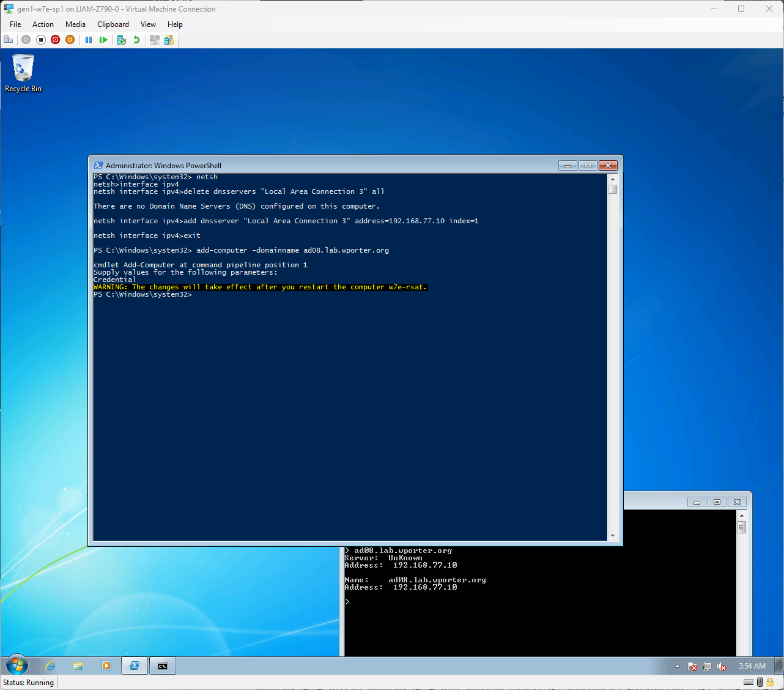Click the 'Status: Running' status bar text
The width and height of the screenshot is (784, 690).
click(x=28, y=683)
